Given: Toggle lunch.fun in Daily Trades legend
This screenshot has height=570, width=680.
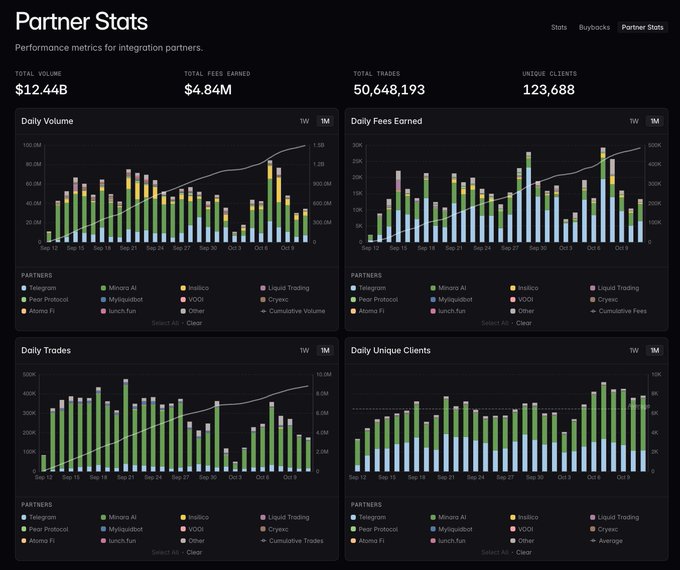Looking at the screenshot, I should coord(118,541).
